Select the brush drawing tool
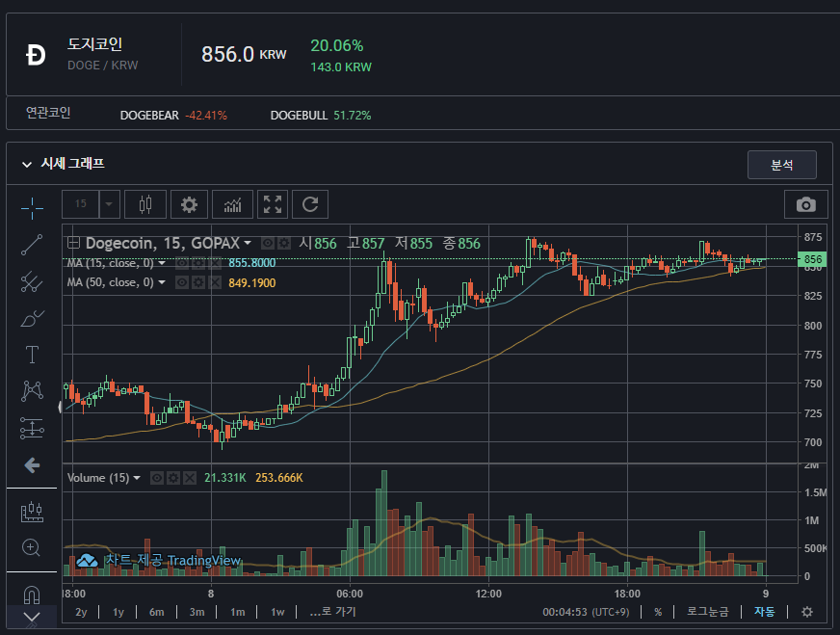 (x=32, y=318)
